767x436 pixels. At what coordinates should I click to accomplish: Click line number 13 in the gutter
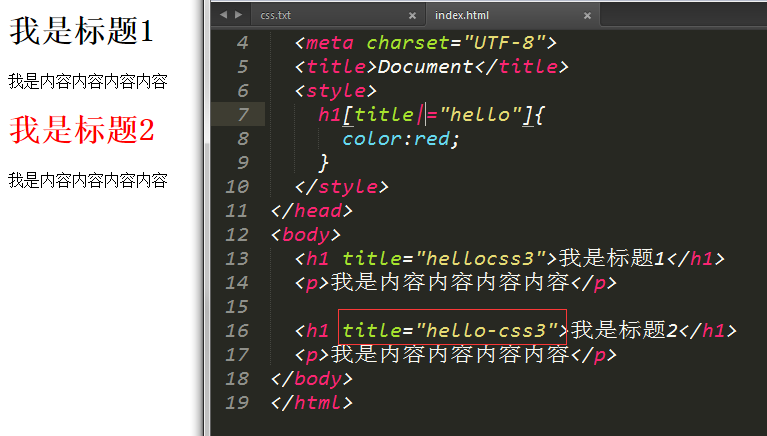coord(237,258)
